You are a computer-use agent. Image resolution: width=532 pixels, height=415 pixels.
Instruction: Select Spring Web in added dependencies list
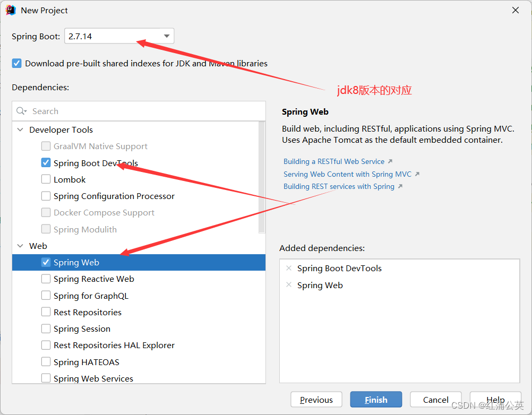[320, 285]
